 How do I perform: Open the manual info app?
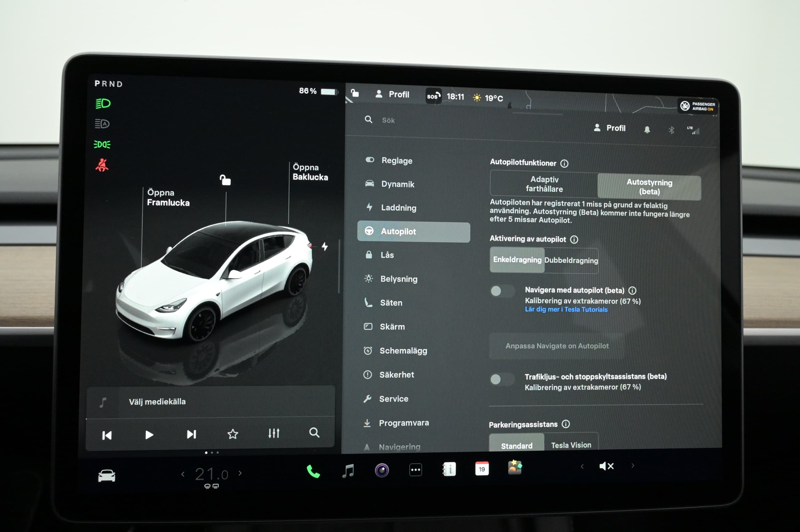click(449, 469)
